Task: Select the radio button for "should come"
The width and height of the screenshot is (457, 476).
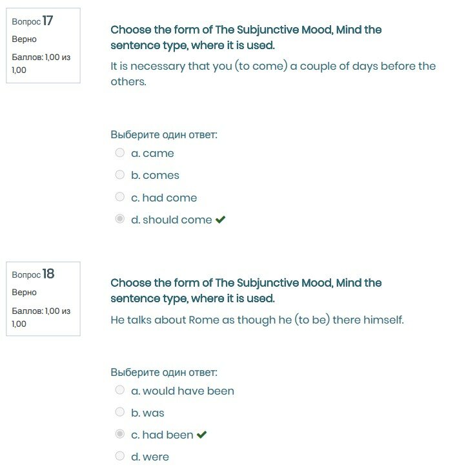Action: pyautogui.click(x=120, y=220)
